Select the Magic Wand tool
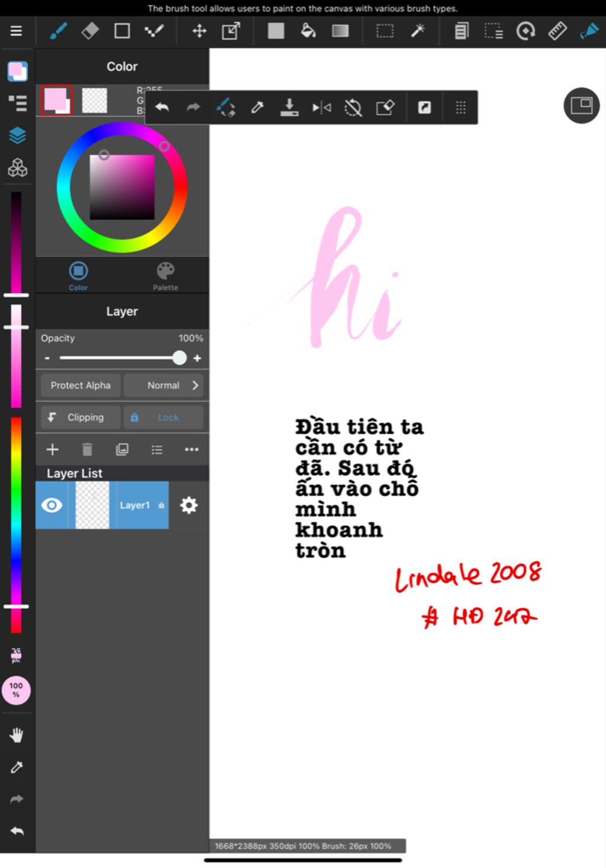 tap(418, 31)
